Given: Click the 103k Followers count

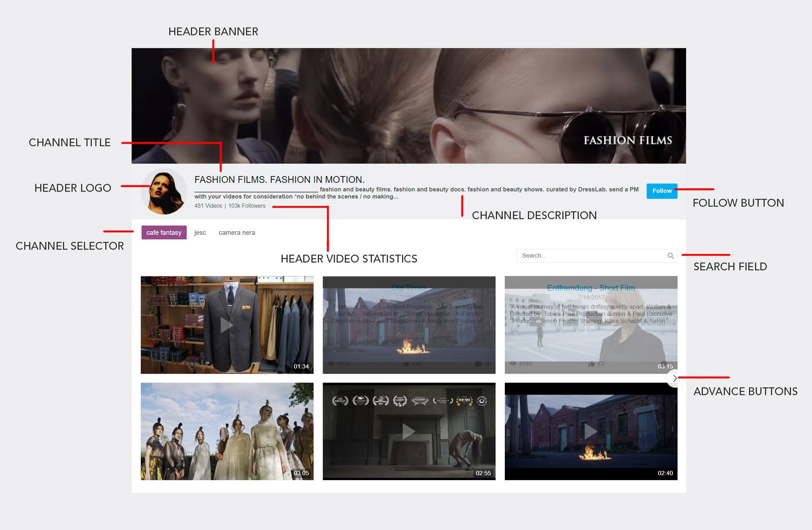Looking at the screenshot, I should tap(247, 206).
